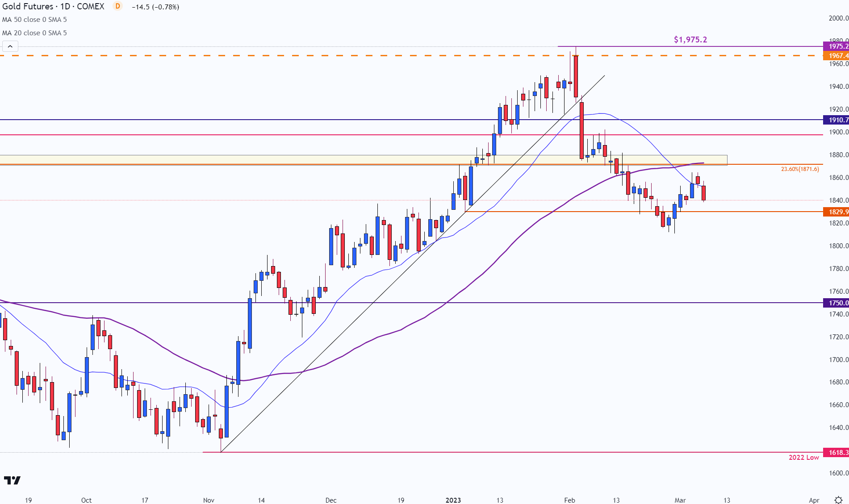Click the 2023 label on the time axis
The image size is (849, 504).
point(453,500)
